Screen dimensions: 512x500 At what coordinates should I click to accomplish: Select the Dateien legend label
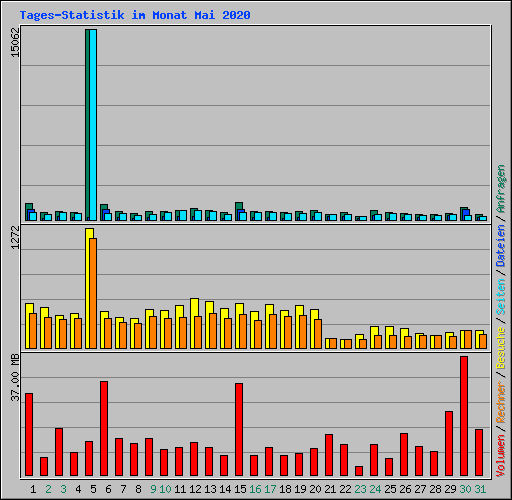(x=501, y=246)
